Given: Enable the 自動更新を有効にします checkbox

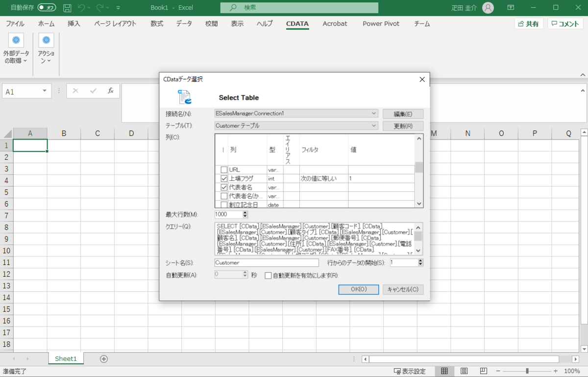Looking at the screenshot, I should (x=268, y=275).
